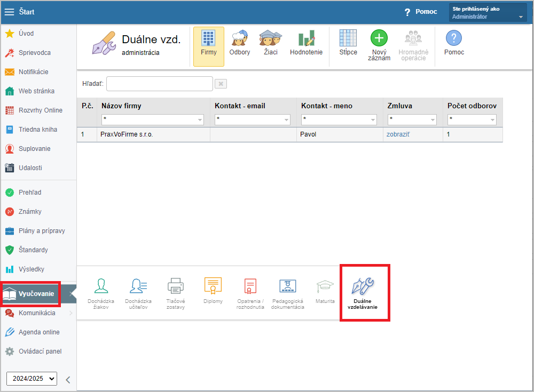Viewport: 534px width, 392px height.
Task: Expand the Komunikácia submenu chevron
Action: [x=71, y=313]
